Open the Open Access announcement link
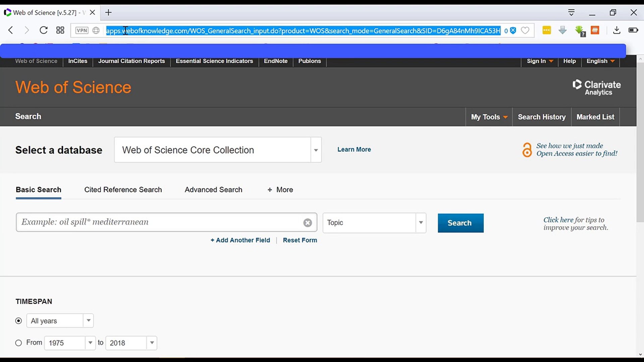This screenshot has width=644, height=362. click(577, 149)
